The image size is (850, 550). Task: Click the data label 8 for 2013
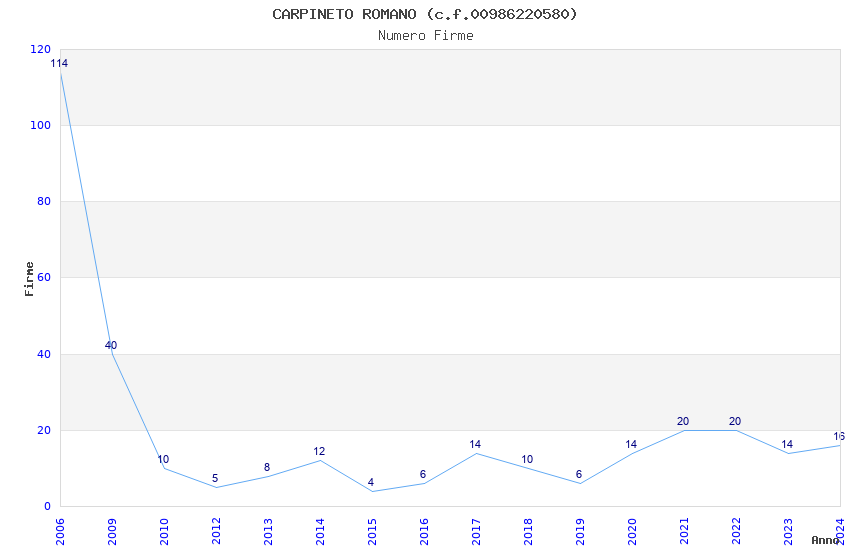pyautogui.click(x=267, y=467)
